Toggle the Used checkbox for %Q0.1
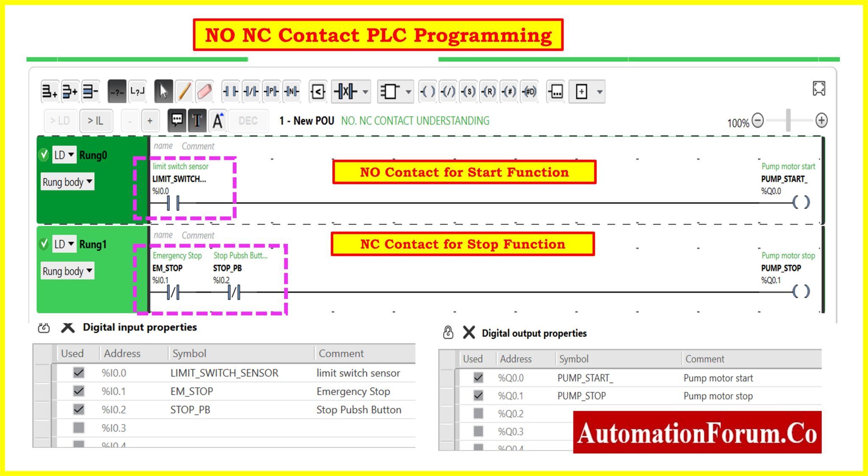Image resolution: width=868 pixels, height=476 pixels. pyautogui.click(x=478, y=395)
